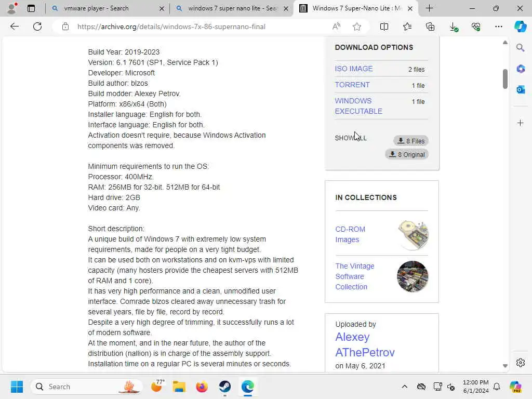The image size is (532, 399).
Task: Open the browser profile icon
Action: click(x=12, y=8)
